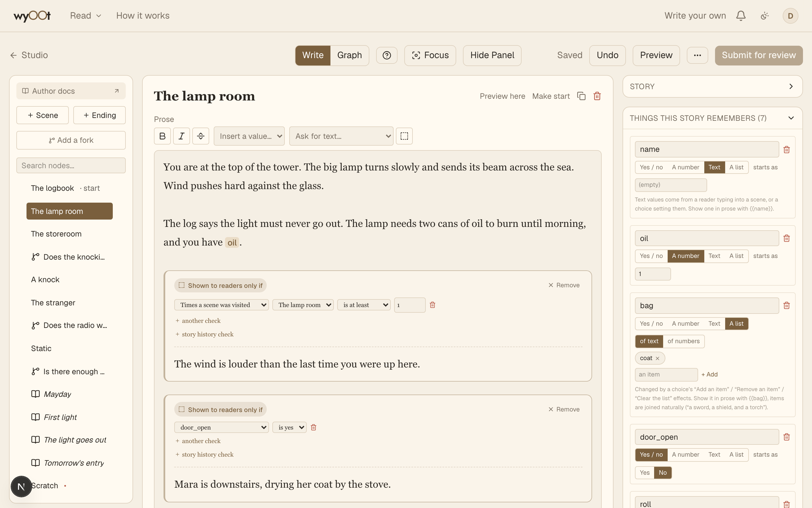Click the Preview button
The width and height of the screenshot is (812, 508).
[x=656, y=55]
